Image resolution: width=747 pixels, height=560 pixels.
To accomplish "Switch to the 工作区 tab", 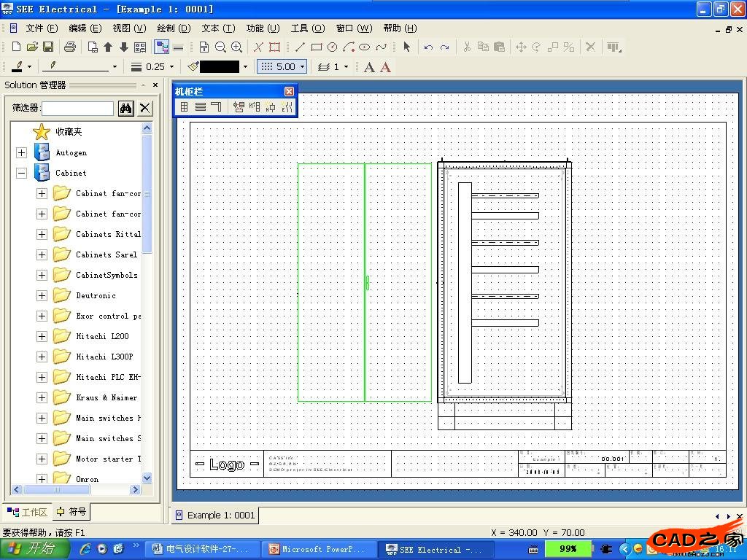I will point(28,512).
